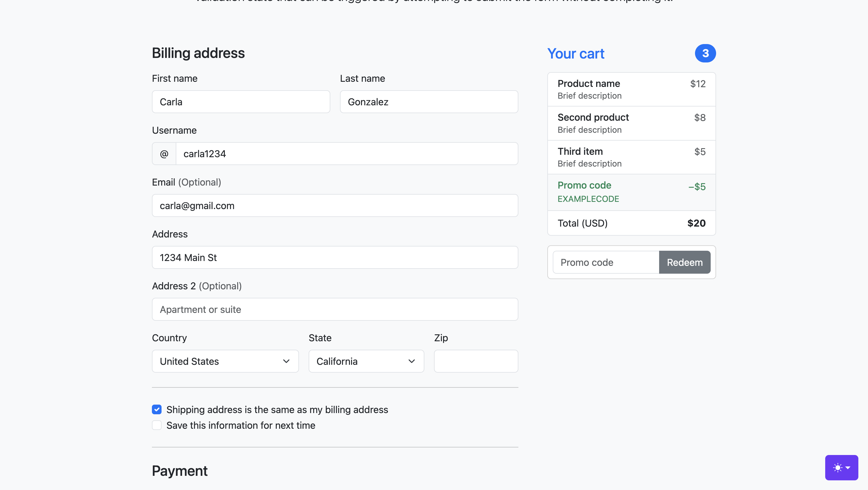868x490 pixels.
Task: Enable Save this information for next time
Action: point(157,425)
